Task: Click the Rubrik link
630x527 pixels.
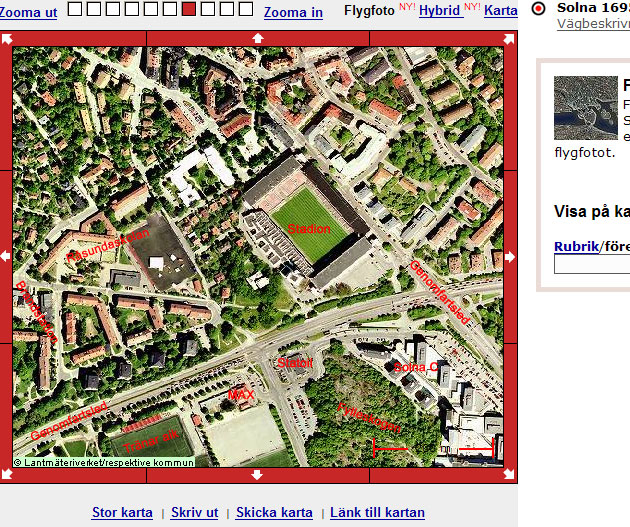Action: click(x=576, y=246)
